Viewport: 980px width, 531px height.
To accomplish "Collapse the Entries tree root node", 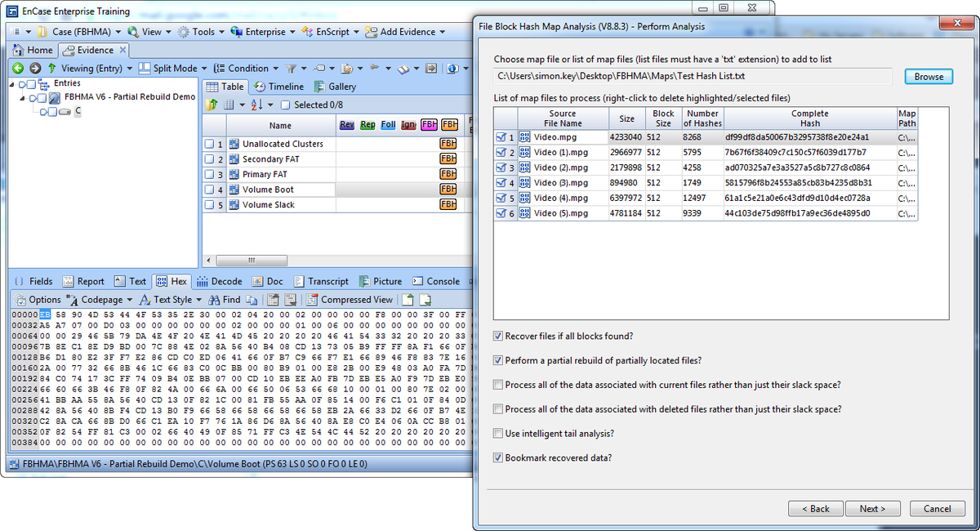I will tap(12, 83).
